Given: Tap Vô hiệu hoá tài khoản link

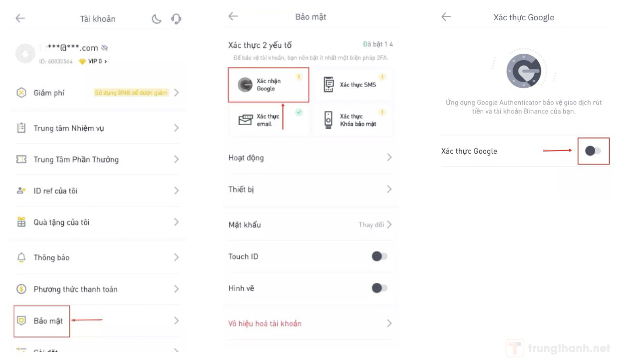Looking at the screenshot, I should pyautogui.click(x=265, y=323).
